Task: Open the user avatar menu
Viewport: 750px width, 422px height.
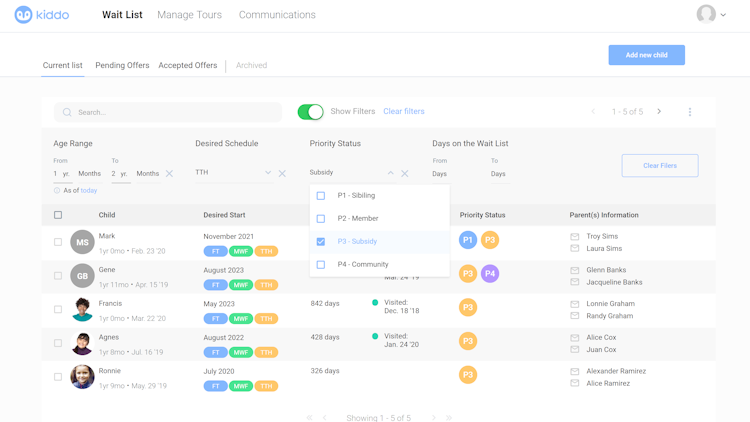Action: [x=706, y=14]
